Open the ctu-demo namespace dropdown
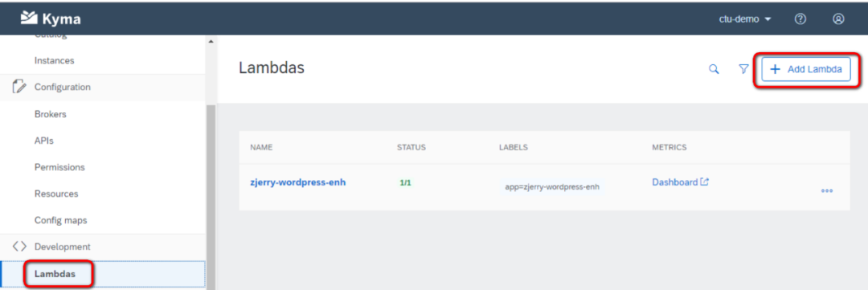 tap(745, 18)
